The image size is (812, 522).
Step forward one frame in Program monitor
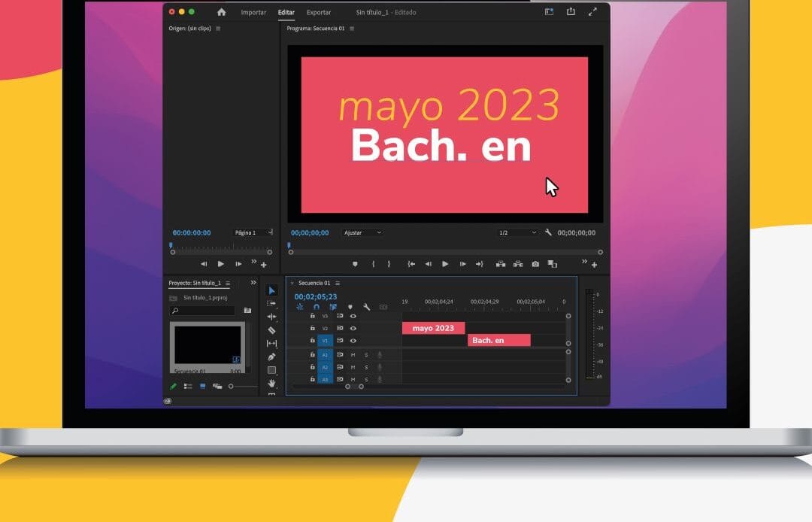pyautogui.click(x=463, y=264)
